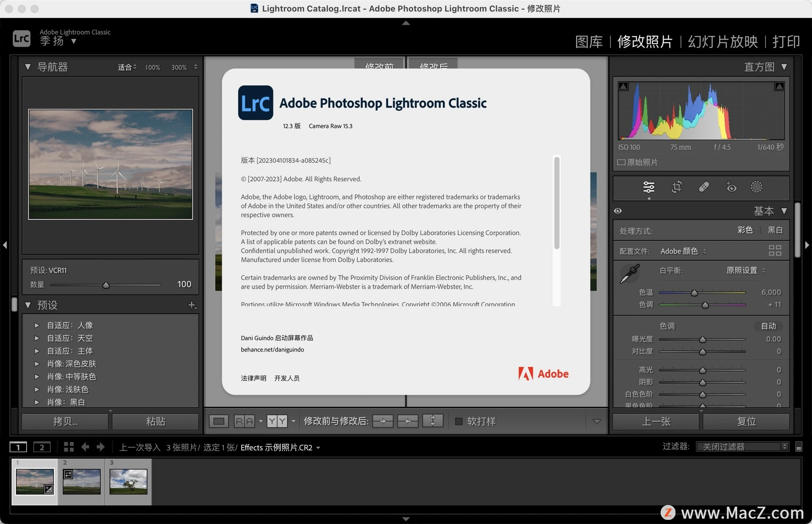
Task: Toggle Basic panel visibility eye icon
Action: [x=618, y=211]
